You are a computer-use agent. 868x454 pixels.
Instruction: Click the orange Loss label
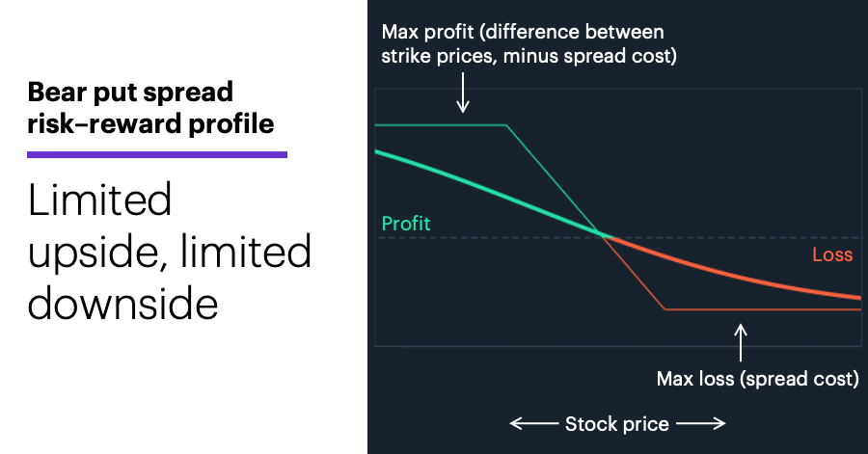(x=832, y=254)
